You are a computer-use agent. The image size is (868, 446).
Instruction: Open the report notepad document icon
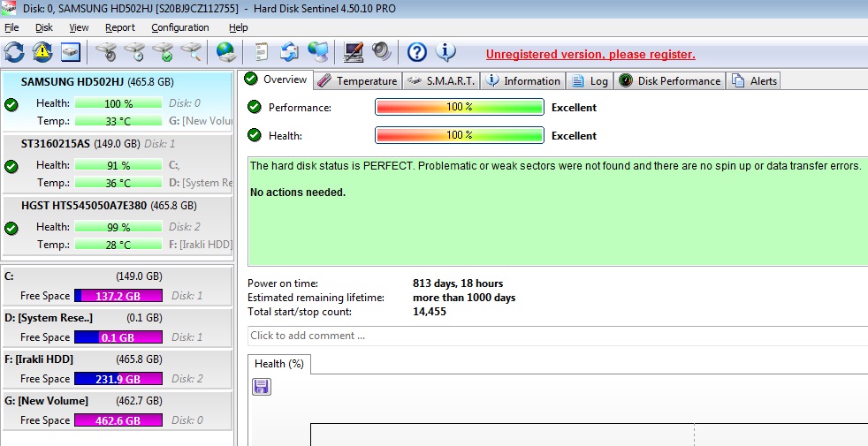[261, 52]
